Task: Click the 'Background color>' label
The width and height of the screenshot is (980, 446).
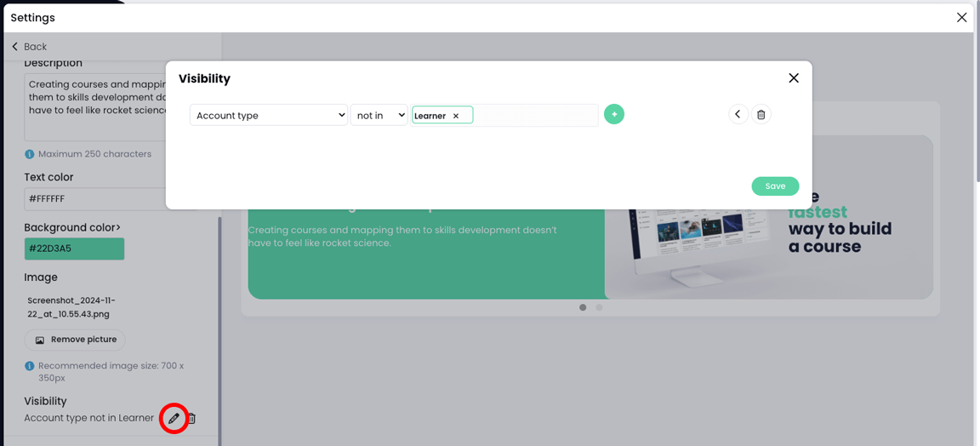Action: (x=72, y=227)
